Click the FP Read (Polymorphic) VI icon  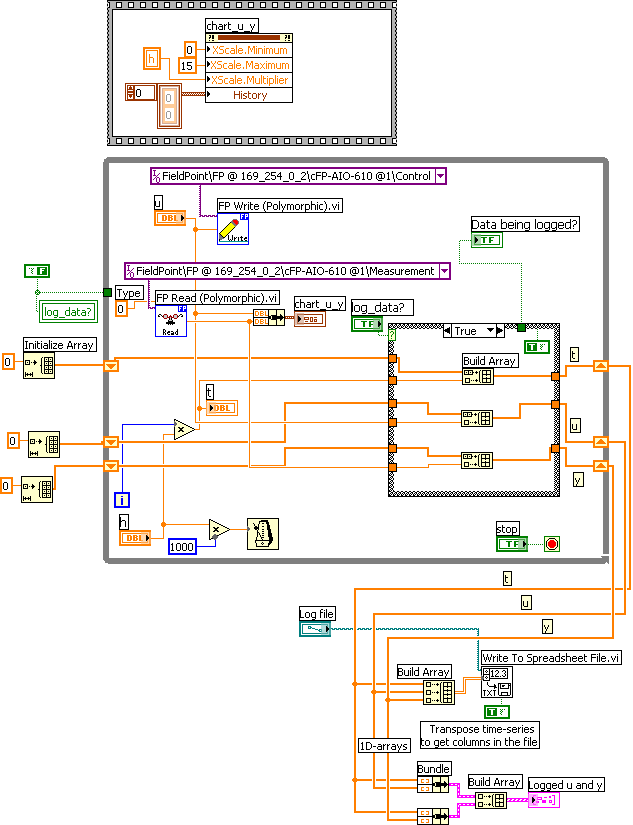[x=171, y=320]
